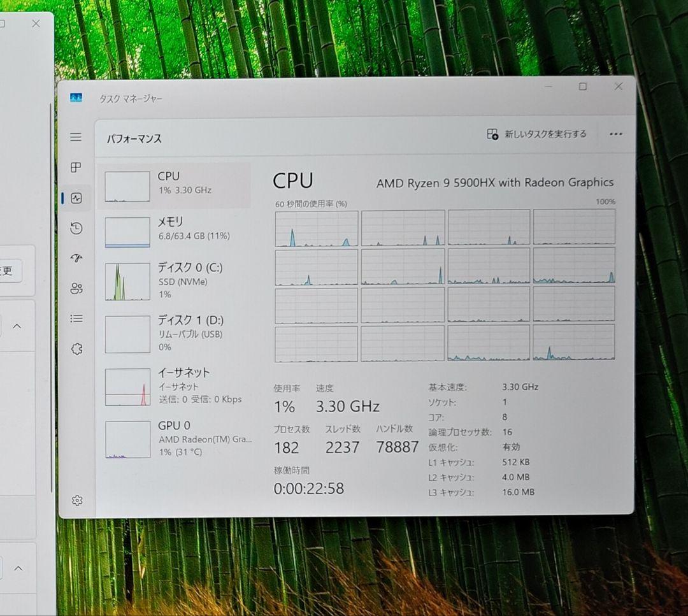Open the Startup apps icon in sidebar
Screen dimensions: 688x616
76,258
